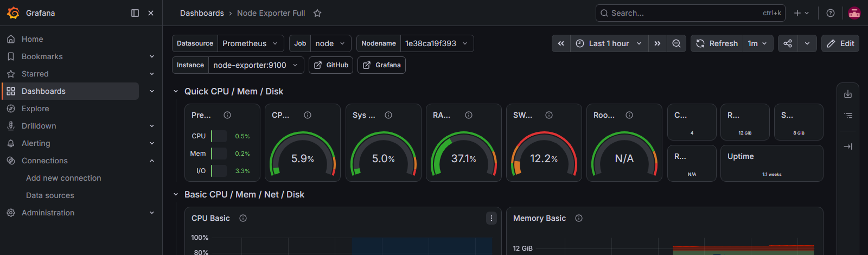
Task: Open Administration in sidebar
Action: tap(48, 213)
